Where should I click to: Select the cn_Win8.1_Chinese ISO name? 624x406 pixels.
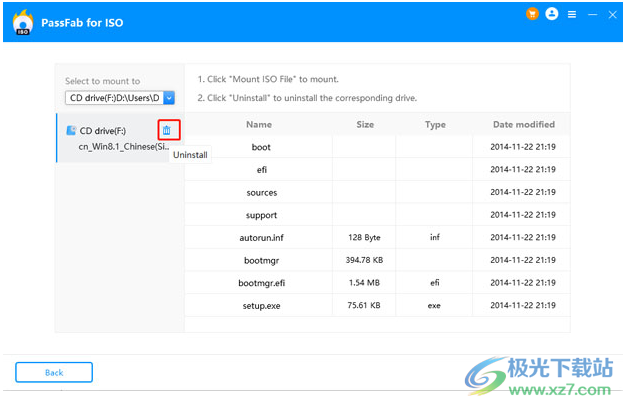tap(124, 146)
